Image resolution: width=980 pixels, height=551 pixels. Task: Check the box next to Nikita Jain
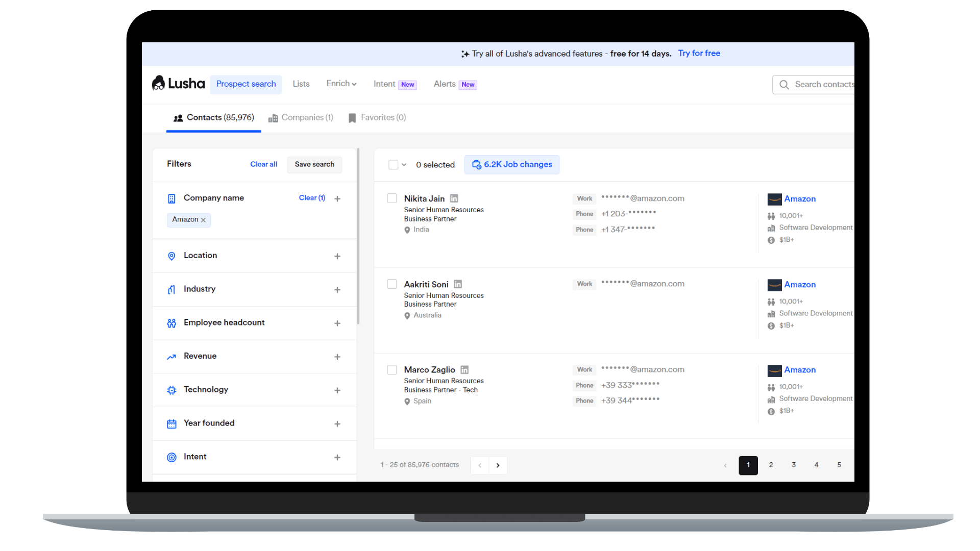tap(392, 198)
